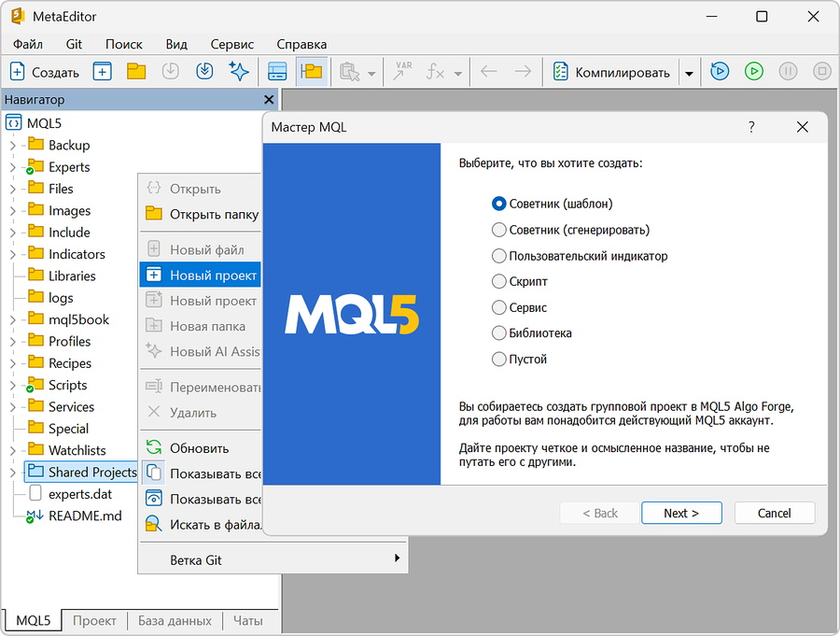Open the Сервис menu

(232, 44)
